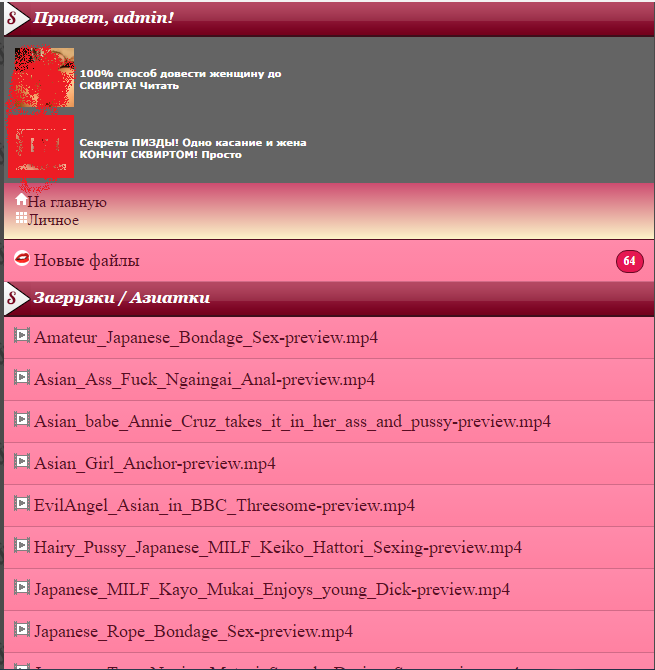Click the video icon beside the EvilAngel file
This screenshot has height=670, width=655.
pyautogui.click(x=22, y=503)
